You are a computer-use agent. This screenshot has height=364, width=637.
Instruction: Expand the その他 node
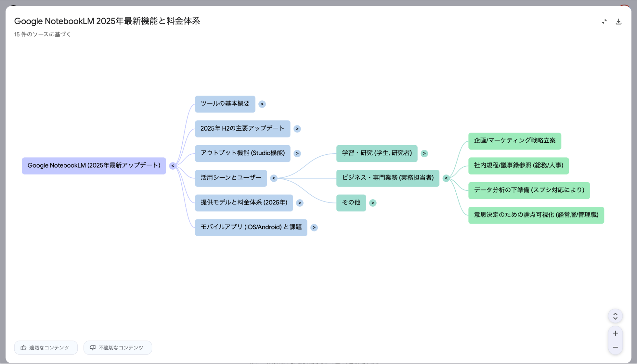(373, 203)
